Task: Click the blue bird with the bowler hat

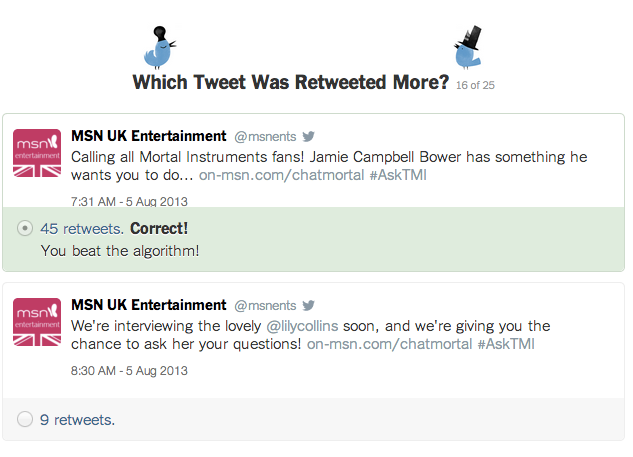Action: [160, 48]
